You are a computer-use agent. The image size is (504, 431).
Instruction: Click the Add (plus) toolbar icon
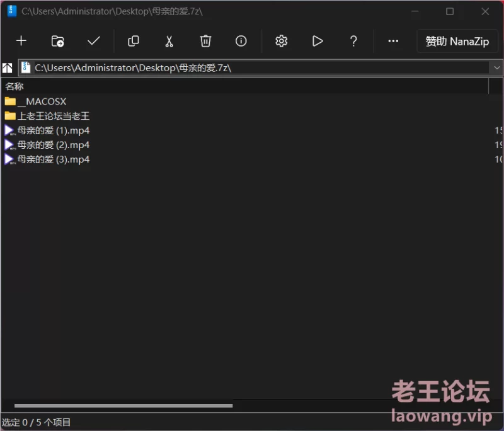pyautogui.click(x=21, y=41)
